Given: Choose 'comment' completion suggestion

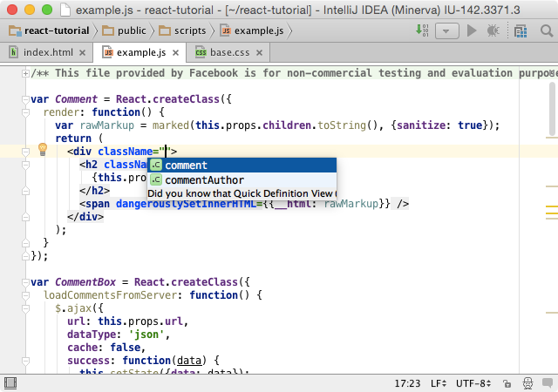Looking at the screenshot, I should click(x=242, y=165).
